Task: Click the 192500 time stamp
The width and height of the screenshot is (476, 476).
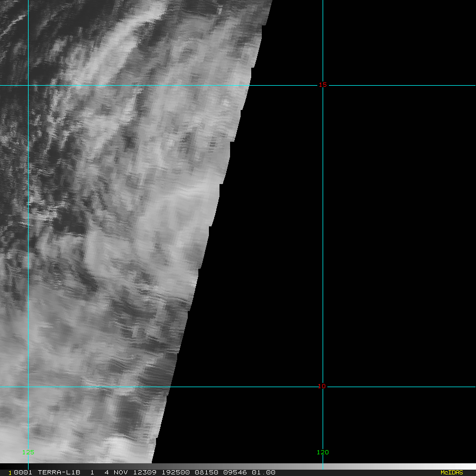Action: [x=176, y=472]
